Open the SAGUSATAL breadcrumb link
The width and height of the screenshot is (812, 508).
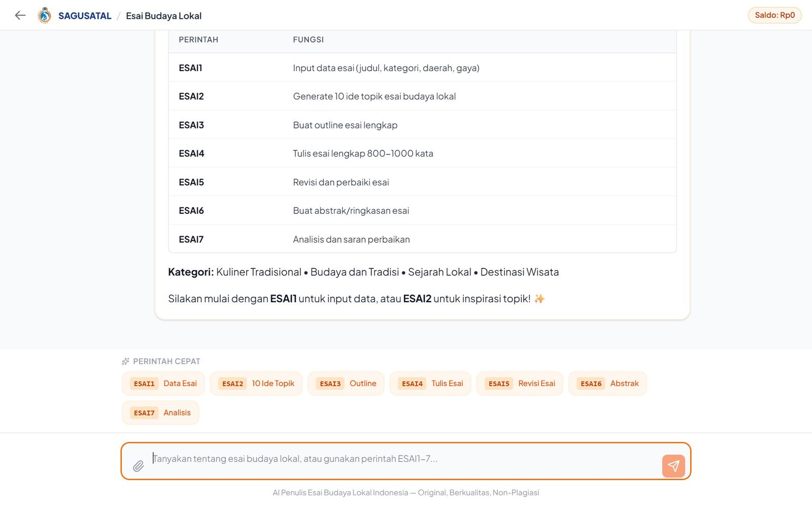click(85, 16)
